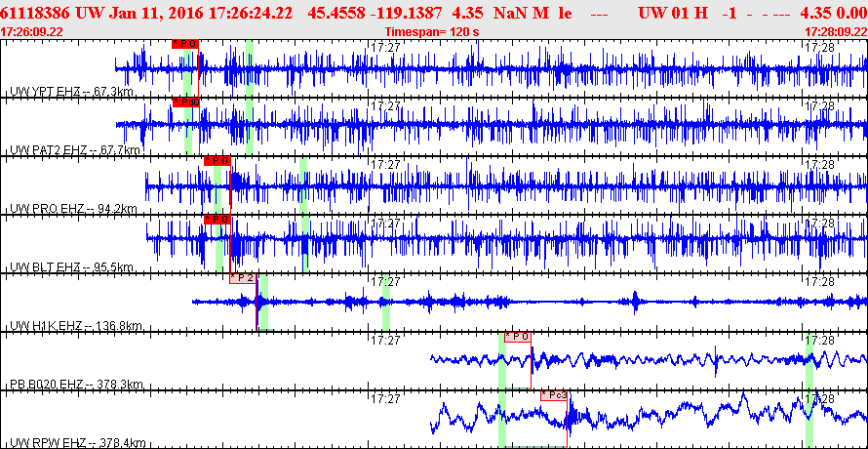Viewport: 868px width, 449px height.
Task: Select the Pd0 pick flag on PAT2 trace
Action: tap(186, 102)
